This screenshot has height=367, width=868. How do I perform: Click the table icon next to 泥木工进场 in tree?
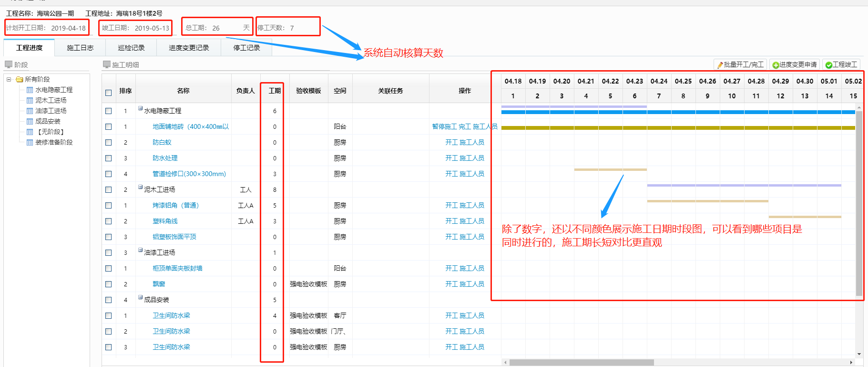pos(30,100)
